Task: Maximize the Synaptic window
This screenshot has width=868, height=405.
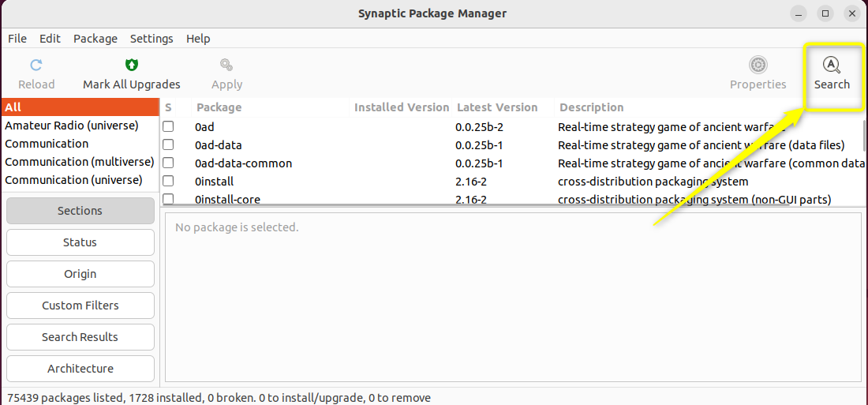Action: 825,14
